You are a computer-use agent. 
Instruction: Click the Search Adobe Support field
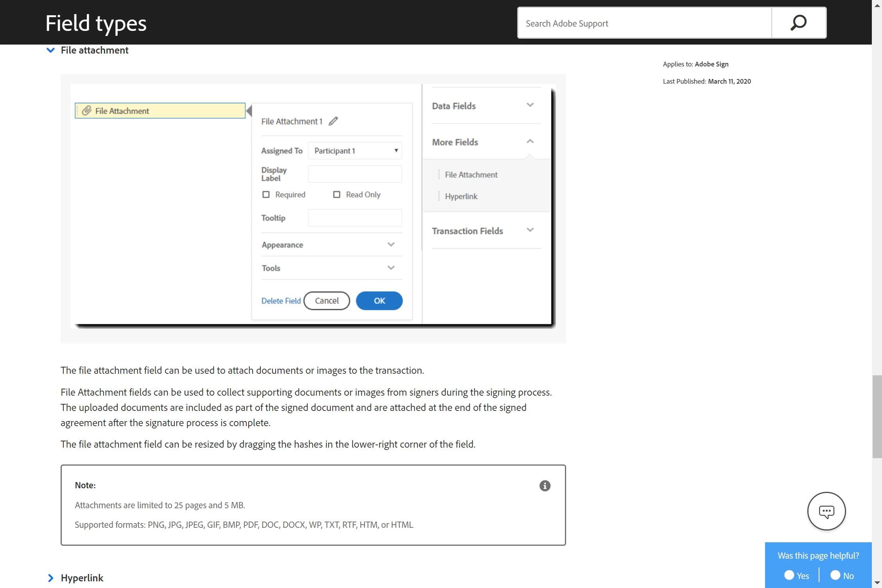point(644,23)
